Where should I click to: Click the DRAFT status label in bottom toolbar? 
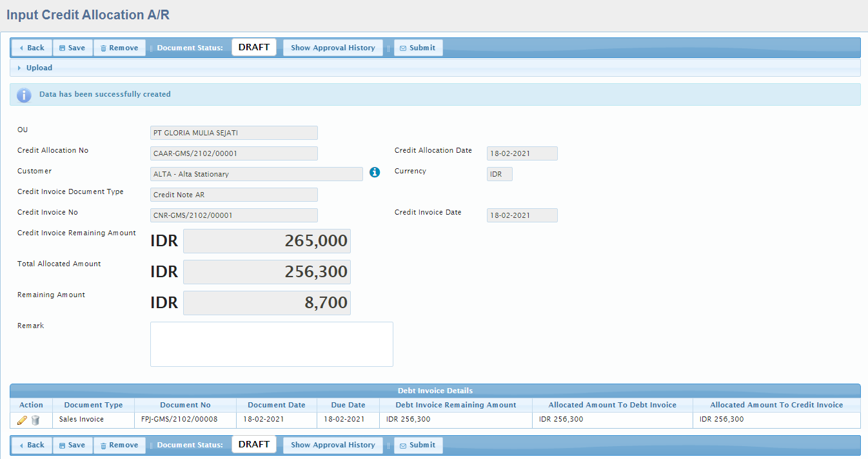(254, 444)
